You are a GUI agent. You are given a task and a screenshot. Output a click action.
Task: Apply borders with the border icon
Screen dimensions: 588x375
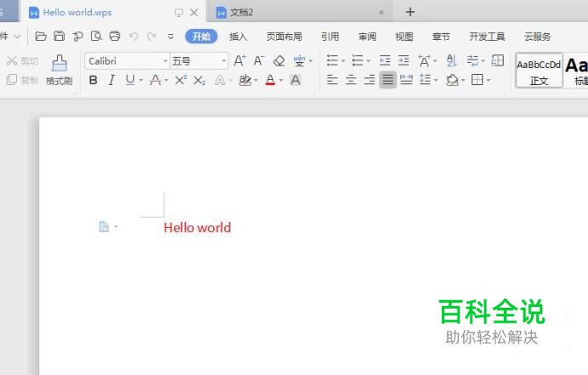(477, 80)
